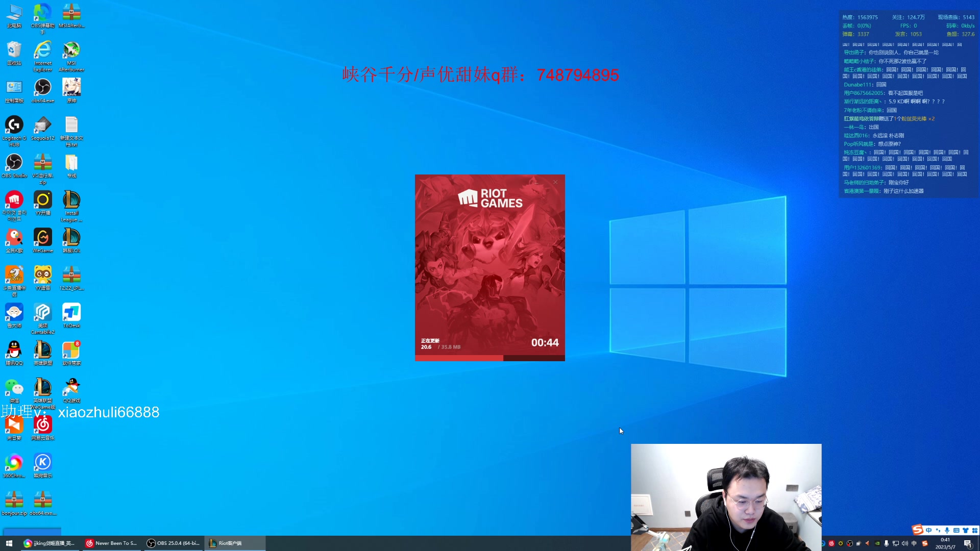Open the Sogou soft keyboard menu
The height and width of the screenshot is (551, 980).
pyautogui.click(x=956, y=530)
